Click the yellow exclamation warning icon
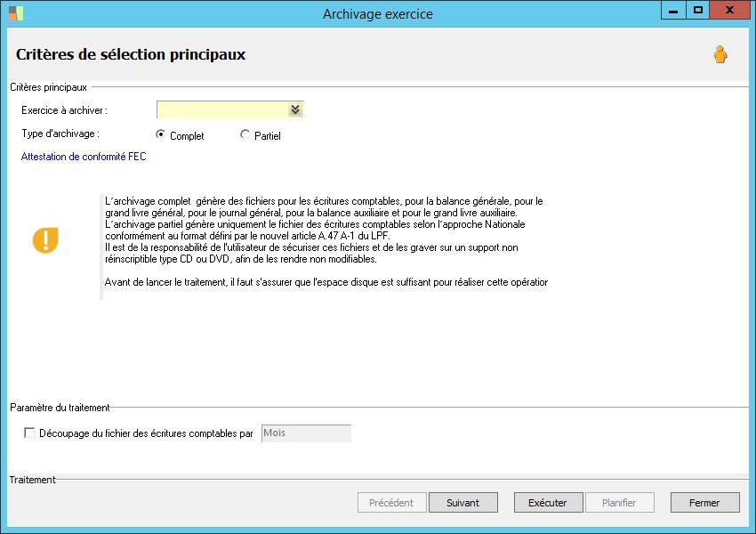Screen dimensions: 756x534 [x=45, y=240]
